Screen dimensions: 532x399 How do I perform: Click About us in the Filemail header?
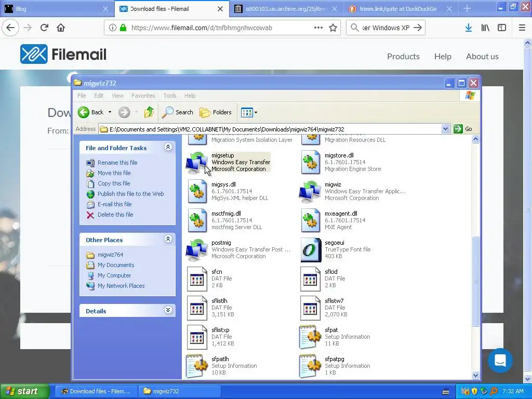pos(482,56)
